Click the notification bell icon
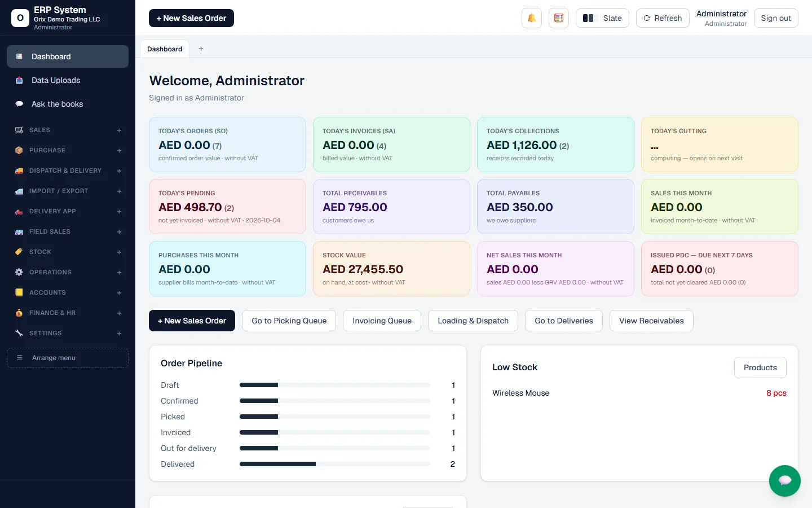 pos(531,18)
